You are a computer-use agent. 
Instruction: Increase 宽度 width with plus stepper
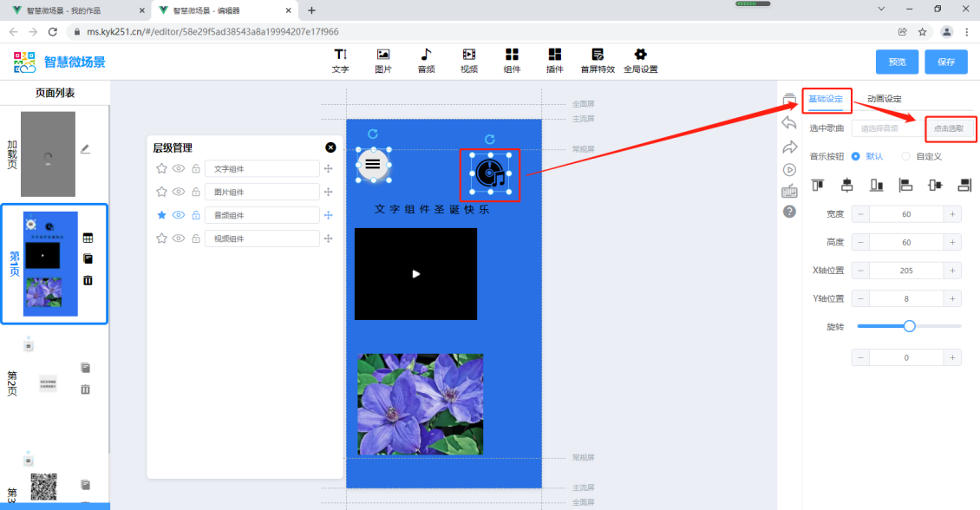(x=951, y=214)
